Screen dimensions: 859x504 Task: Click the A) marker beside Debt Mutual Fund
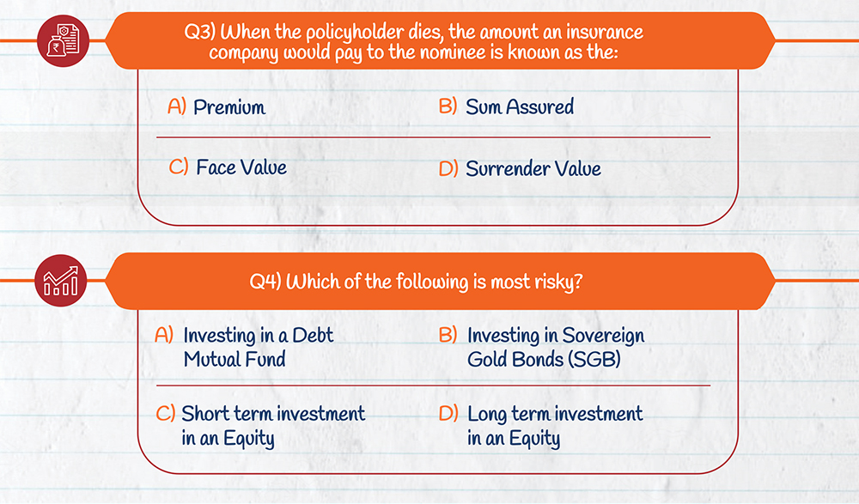point(164,335)
